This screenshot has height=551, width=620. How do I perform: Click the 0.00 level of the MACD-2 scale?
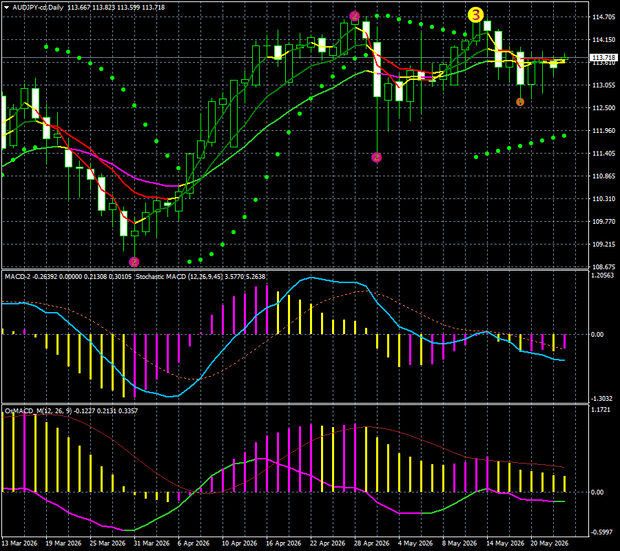tap(597, 335)
